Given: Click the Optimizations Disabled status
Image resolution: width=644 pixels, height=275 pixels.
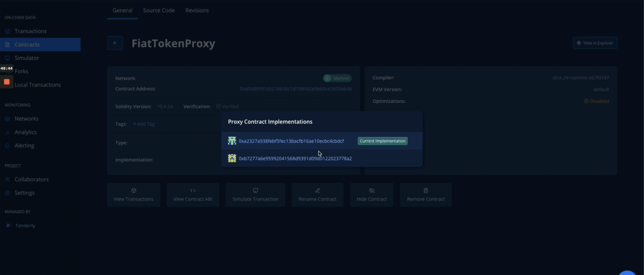Looking at the screenshot, I should (597, 101).
